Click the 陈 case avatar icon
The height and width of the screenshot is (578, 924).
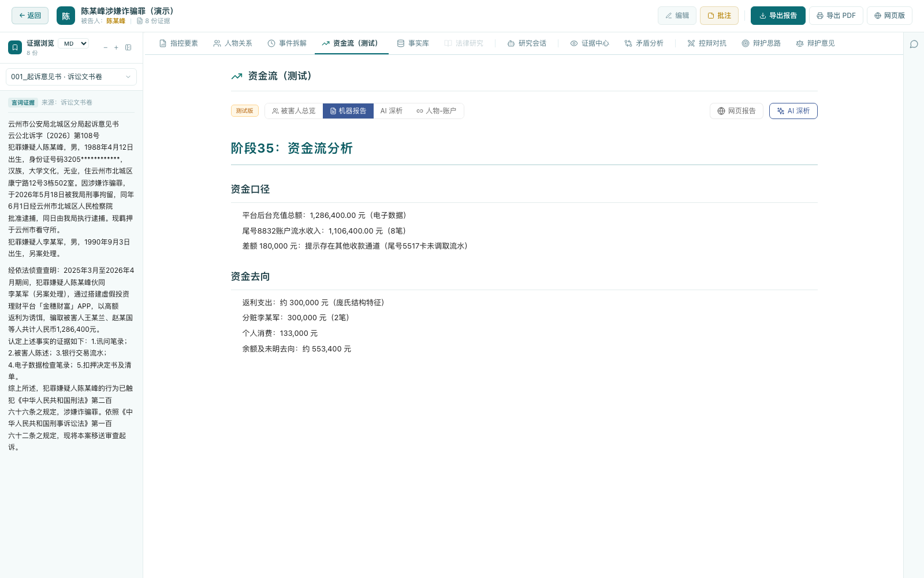click(66, 16)
